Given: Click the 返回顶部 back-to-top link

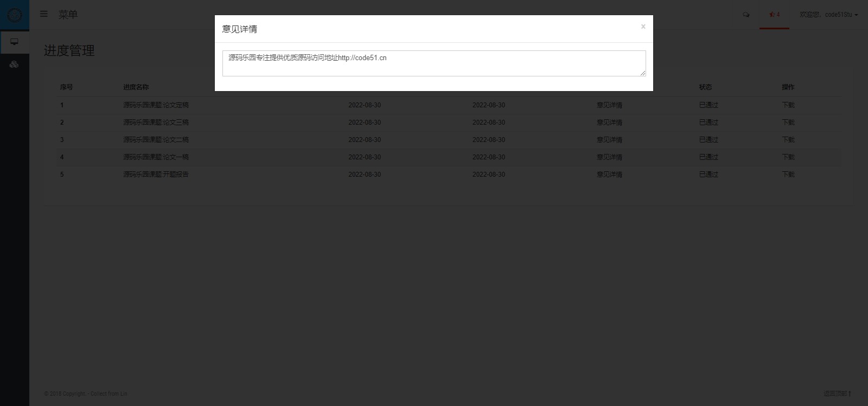Looking at the screenshot, I should [837, 394].
